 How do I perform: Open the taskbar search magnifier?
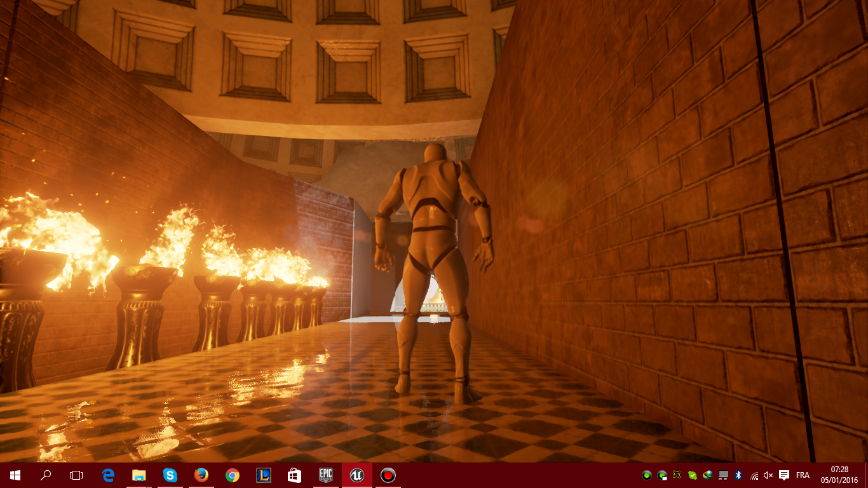[46, 475]
